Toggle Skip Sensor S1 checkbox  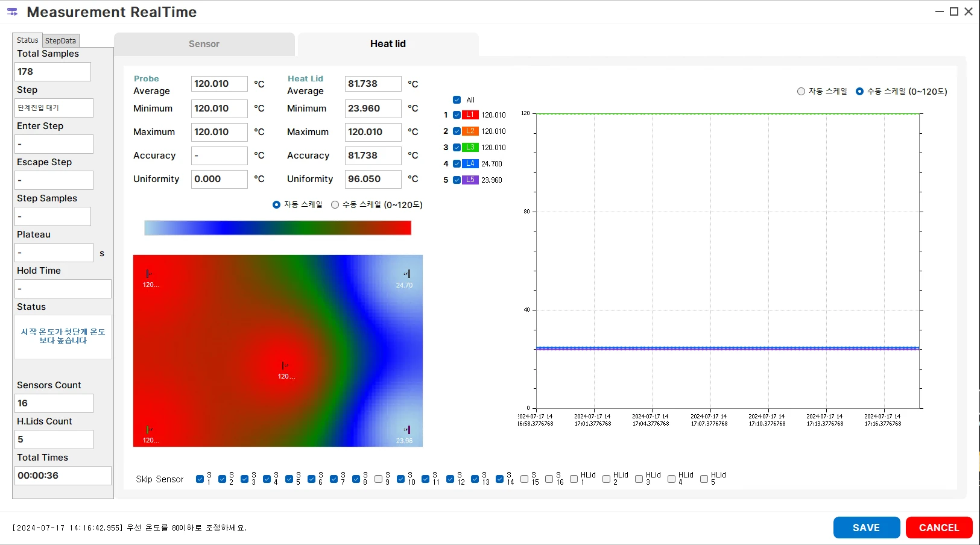tap(200, 479)
